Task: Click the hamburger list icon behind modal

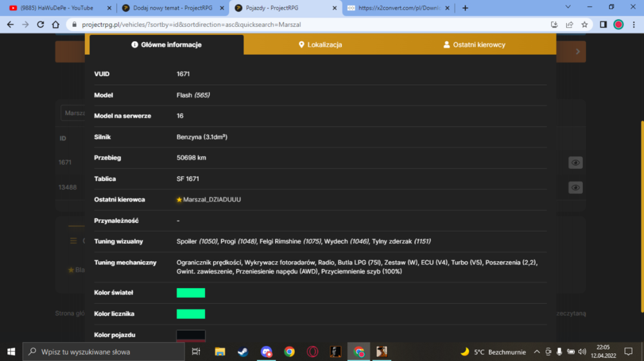Action: tap(73, 241)
